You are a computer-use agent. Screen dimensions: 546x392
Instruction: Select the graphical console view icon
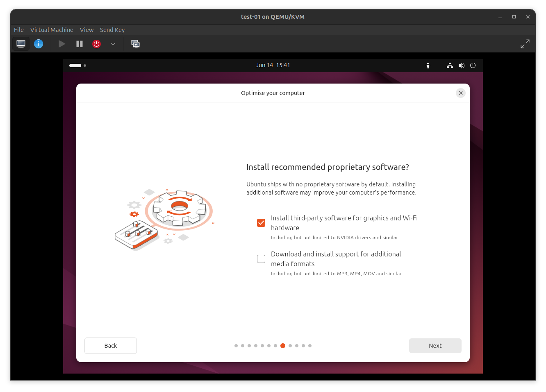click(21, 44)
